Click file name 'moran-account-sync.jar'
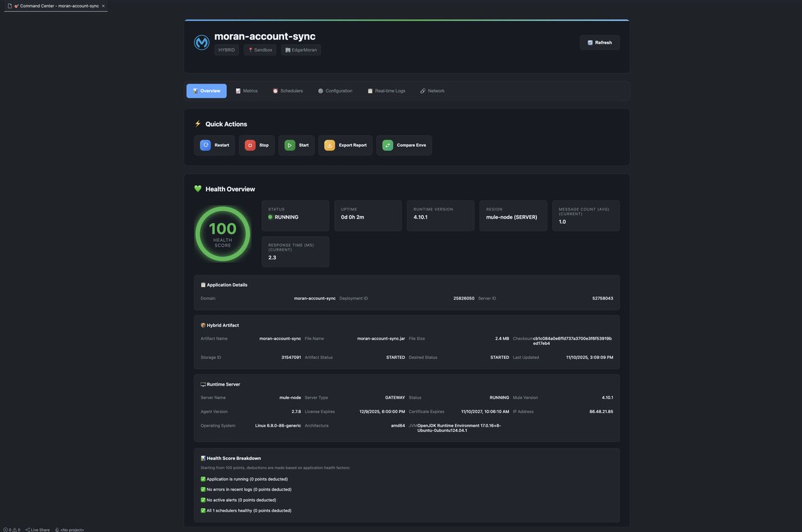 381,339
